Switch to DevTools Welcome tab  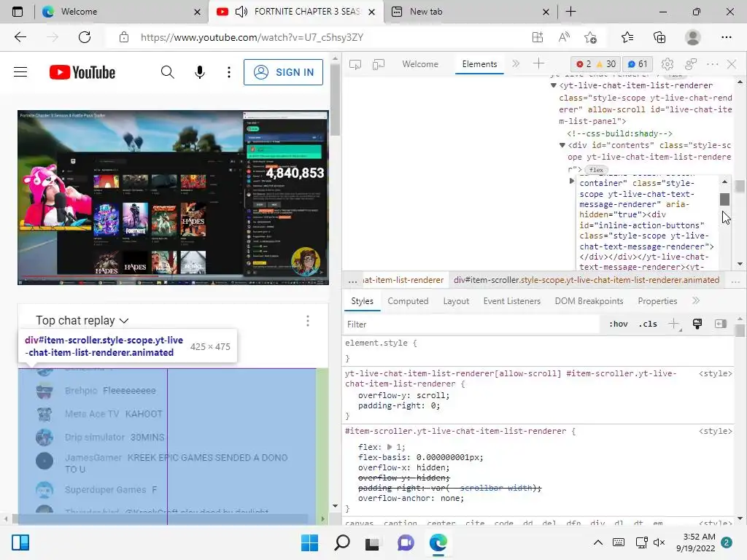click(x=420, y=64)
